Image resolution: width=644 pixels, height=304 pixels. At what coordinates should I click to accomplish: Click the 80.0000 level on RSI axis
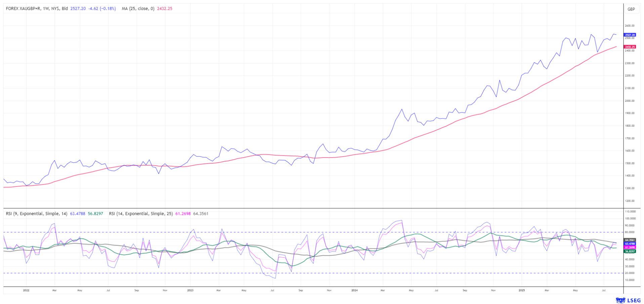pyautogui.click(x=630, y=232)
